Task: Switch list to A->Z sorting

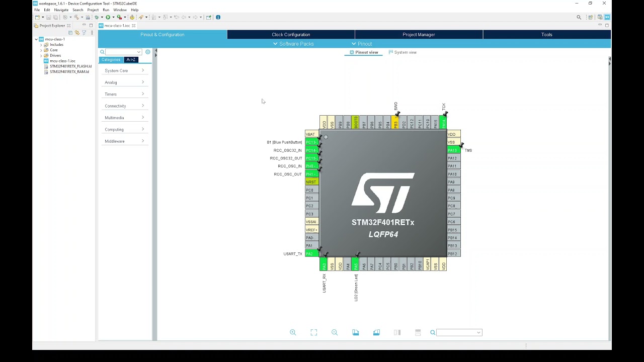Action: [131, 60]
